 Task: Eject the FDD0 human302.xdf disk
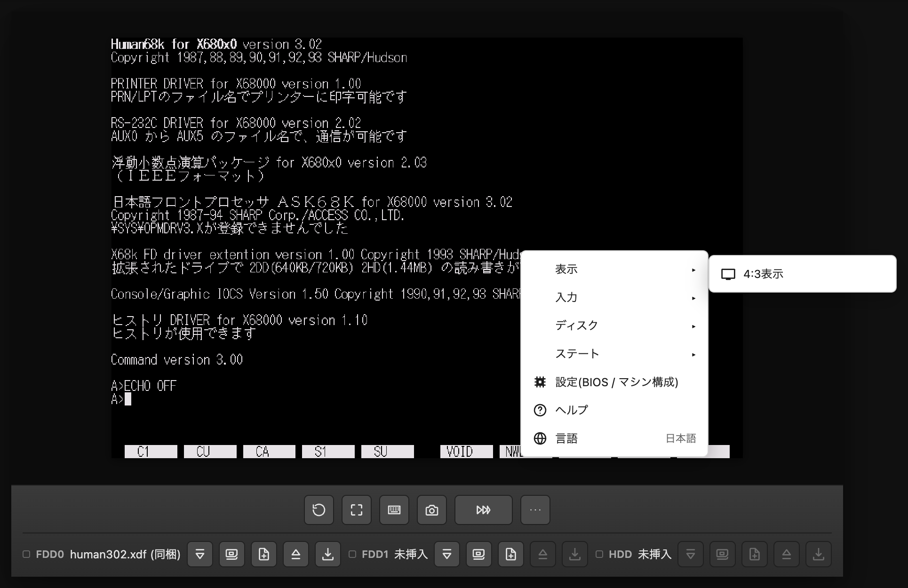coord(296,554)
